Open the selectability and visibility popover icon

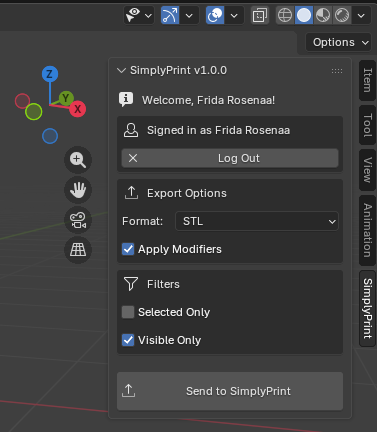point(133,15)
